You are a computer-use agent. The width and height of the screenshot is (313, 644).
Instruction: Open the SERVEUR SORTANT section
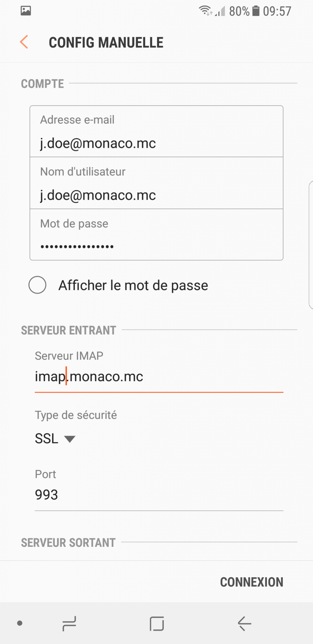pos(68,542)
